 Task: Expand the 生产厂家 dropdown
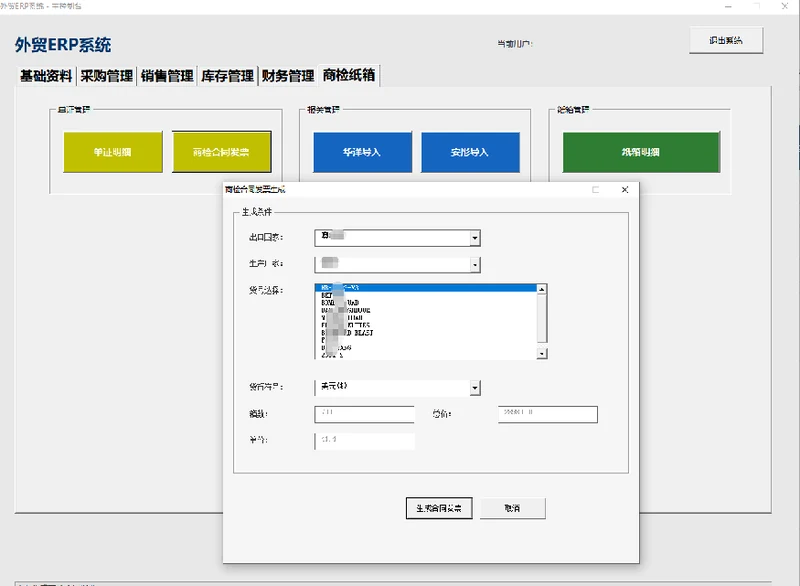pyautogui.click(x=474, y=265)
